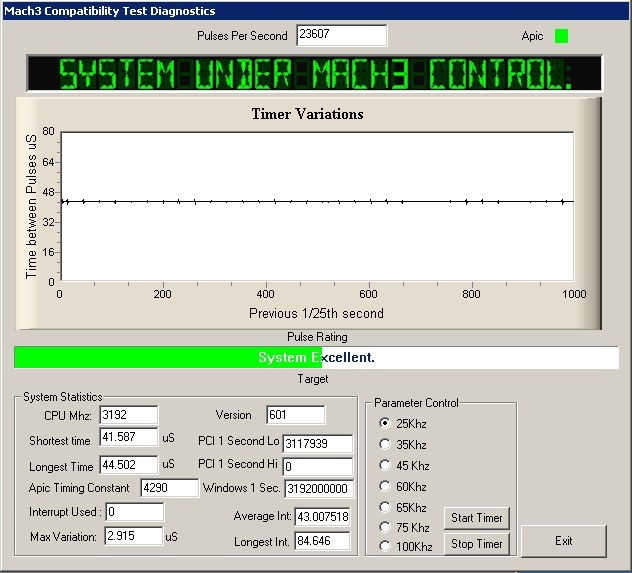Screen dimensions: 632x573
Task: Select the 25Khz radio button
Action: pyautogui.click(x=385, y=423)
